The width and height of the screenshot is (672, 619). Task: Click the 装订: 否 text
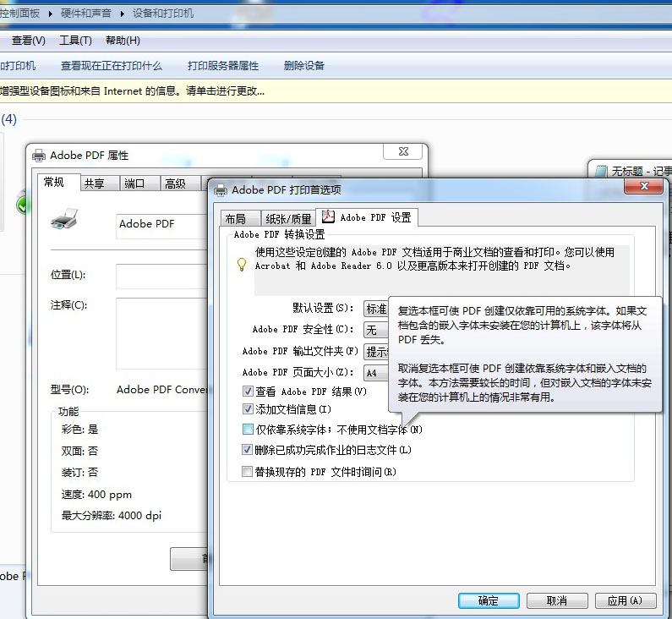click(79, 472)
